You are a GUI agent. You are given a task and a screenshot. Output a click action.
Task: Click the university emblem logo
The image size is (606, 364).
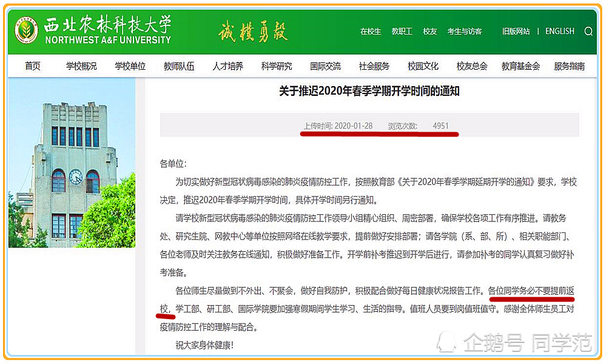pos(26,30)
